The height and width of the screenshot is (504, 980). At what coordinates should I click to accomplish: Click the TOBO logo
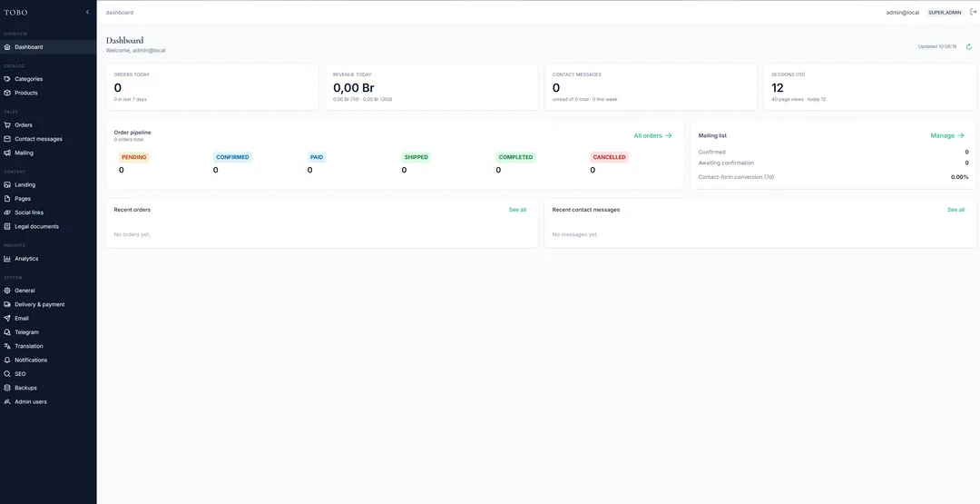click(x=15, y=12)
